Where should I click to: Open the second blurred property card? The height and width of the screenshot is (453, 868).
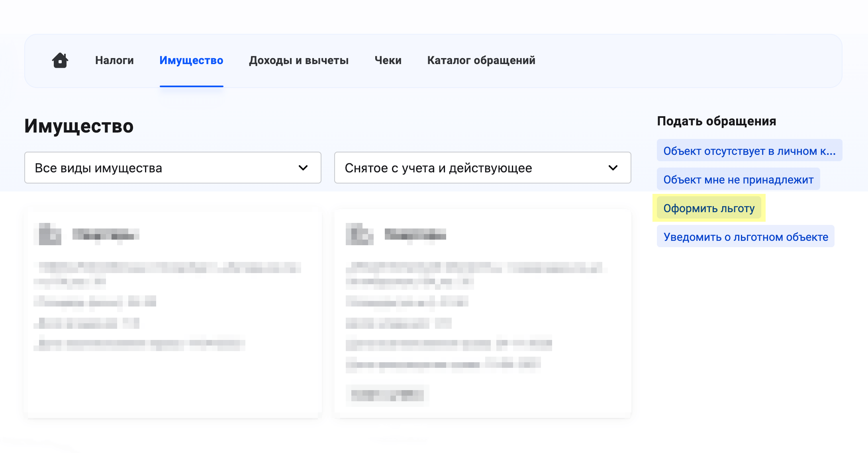(483, 313)
